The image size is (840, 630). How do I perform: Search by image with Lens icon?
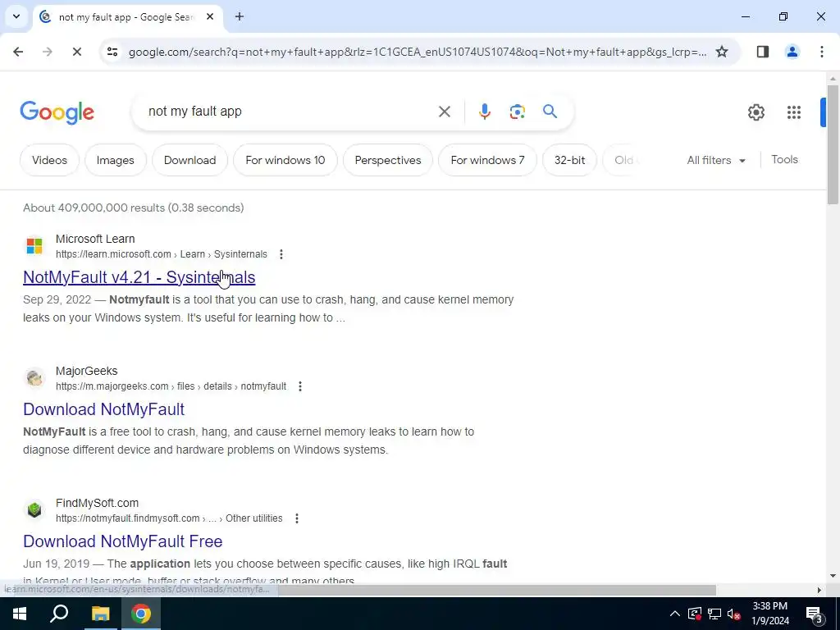(517, 112)
